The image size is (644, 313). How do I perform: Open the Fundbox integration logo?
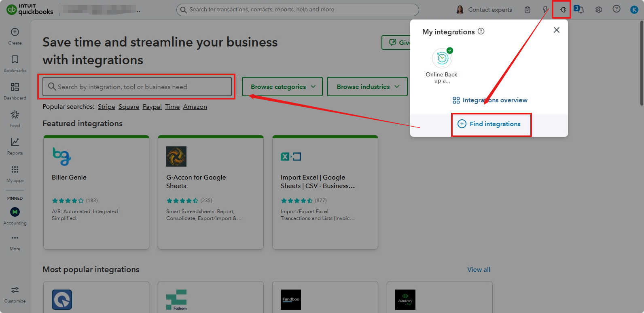[291, 300]
